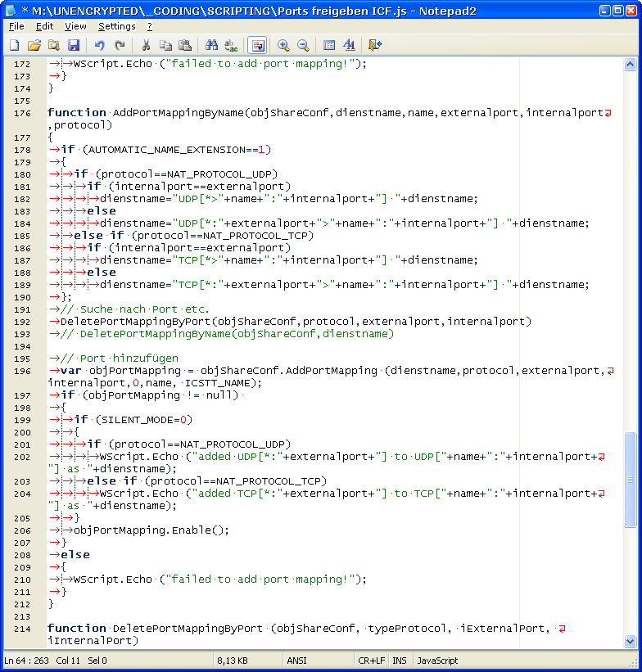This screenshot has width=642, height=672.
Task: Click 'DeletePortMappingByPort' call on line 192
Action: point(135,322)
